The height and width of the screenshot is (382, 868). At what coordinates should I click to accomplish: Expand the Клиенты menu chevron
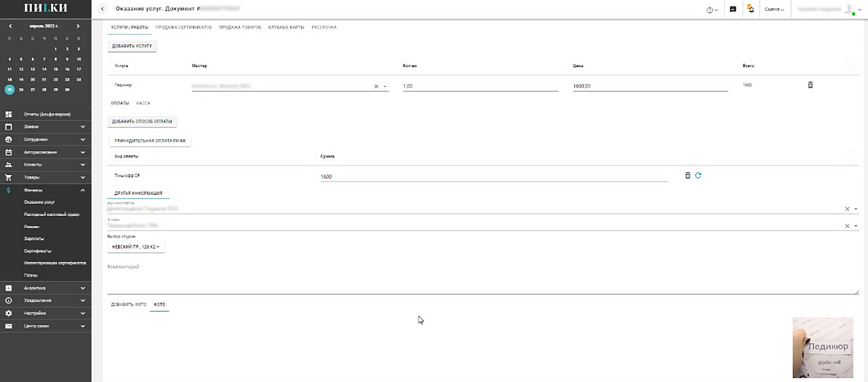pyautogui.click(x=83, y=164)
